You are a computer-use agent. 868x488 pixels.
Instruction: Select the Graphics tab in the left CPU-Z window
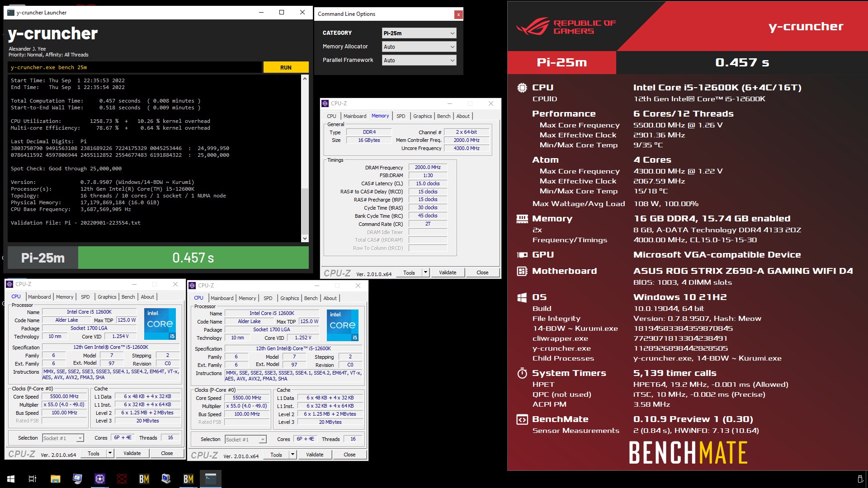click(x=107, y=297)
